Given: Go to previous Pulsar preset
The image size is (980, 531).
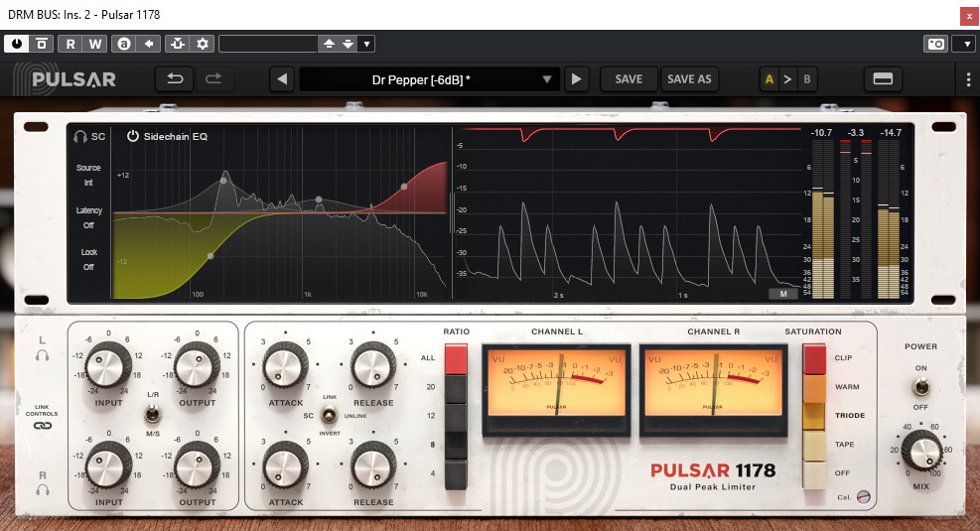Looking at the screenshot, I should coord(282,79).
